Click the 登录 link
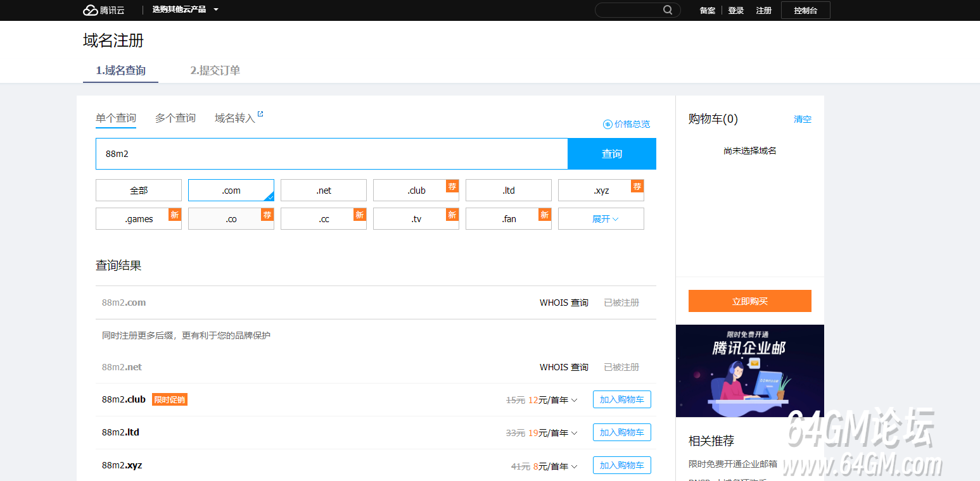Image resolution: width=980 pixels, height=481 pixels. pos(736,11)
